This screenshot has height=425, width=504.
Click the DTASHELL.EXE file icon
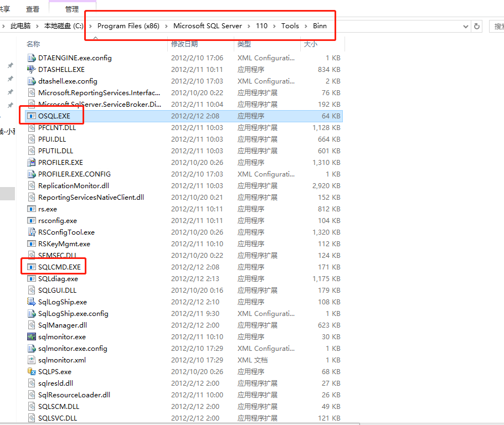(x=32, y=69)
